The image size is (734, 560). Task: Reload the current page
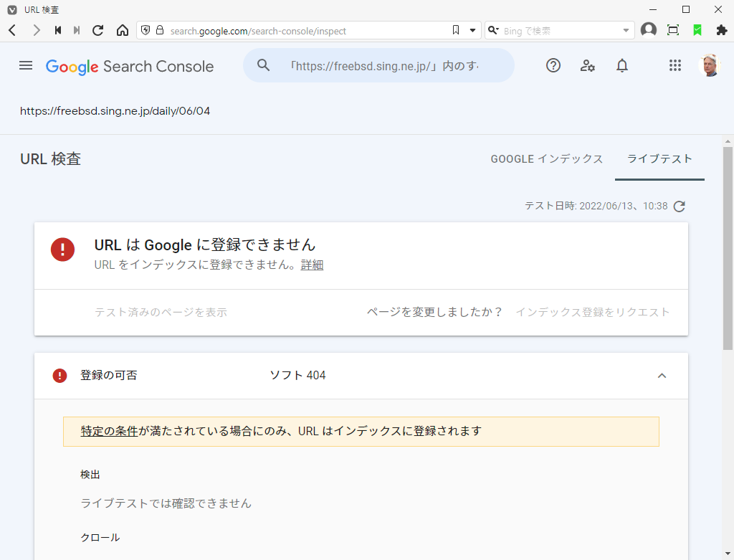(x=97, y=30)
